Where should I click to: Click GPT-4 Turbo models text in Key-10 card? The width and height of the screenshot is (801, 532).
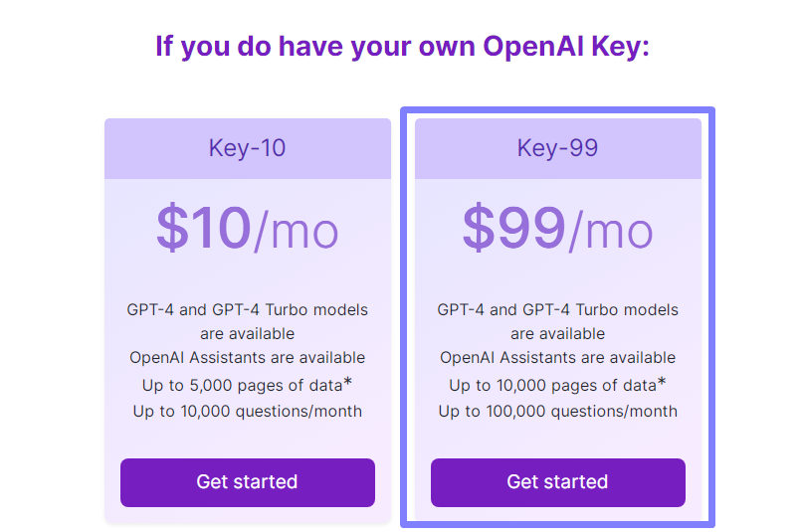pos(290,310)
